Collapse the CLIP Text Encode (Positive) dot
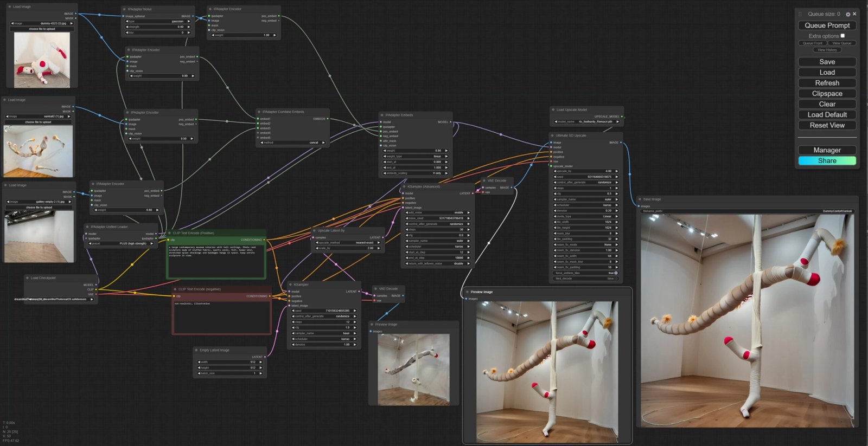Screen dimensions: 868x446 click(x=169, y=233)
